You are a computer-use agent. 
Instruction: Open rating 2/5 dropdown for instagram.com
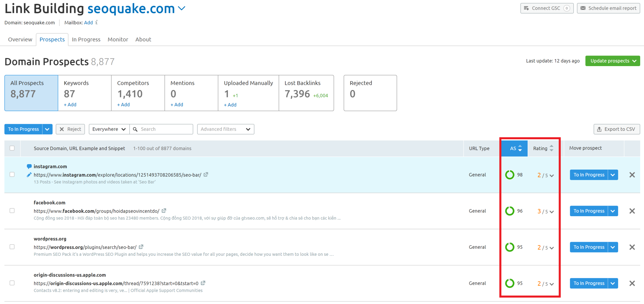tap(545, 175)
